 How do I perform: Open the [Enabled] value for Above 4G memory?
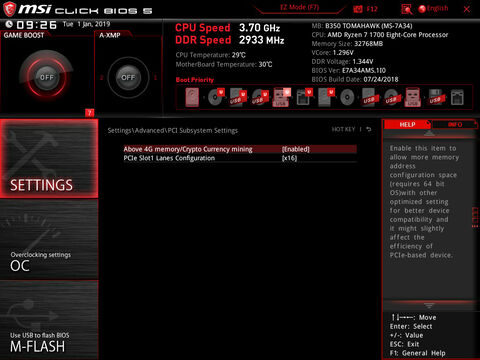tap(296, 149)
